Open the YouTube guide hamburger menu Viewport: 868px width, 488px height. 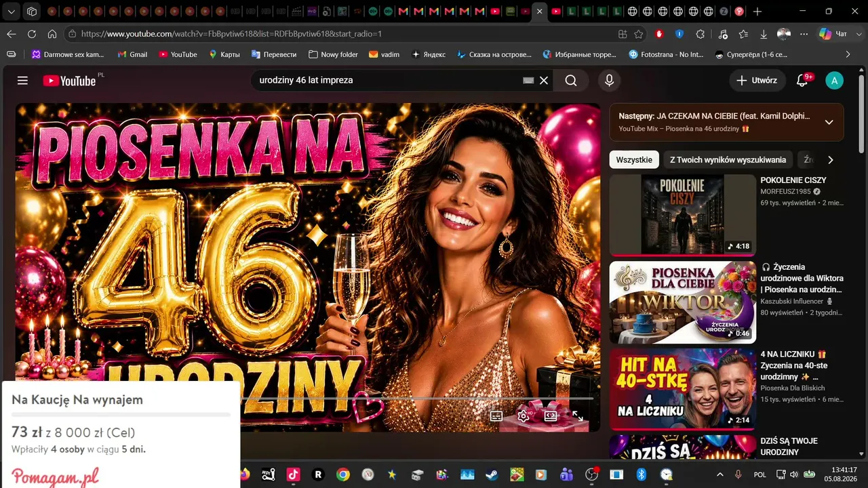[x=22, y=81]
